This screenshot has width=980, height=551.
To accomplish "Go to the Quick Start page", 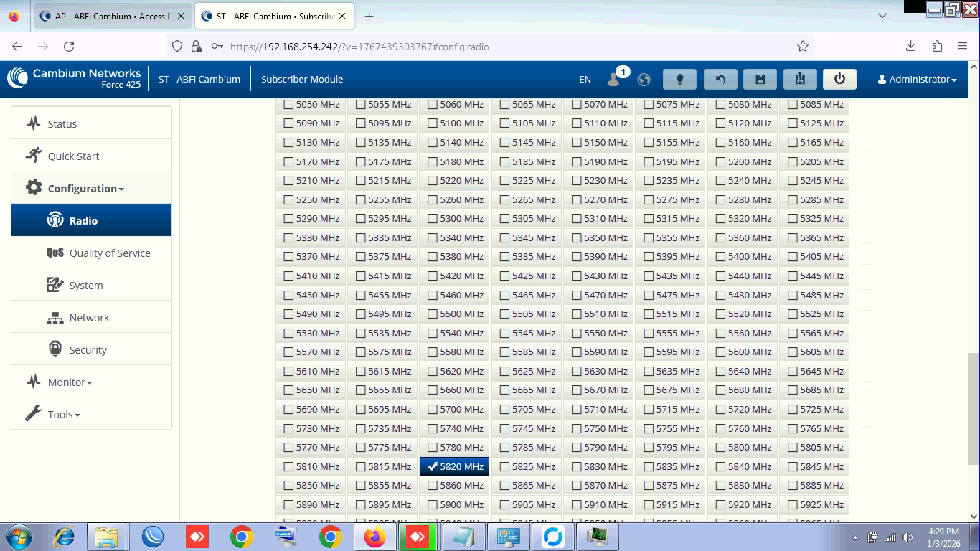I will pyautogui.click(x=73, y=156).
